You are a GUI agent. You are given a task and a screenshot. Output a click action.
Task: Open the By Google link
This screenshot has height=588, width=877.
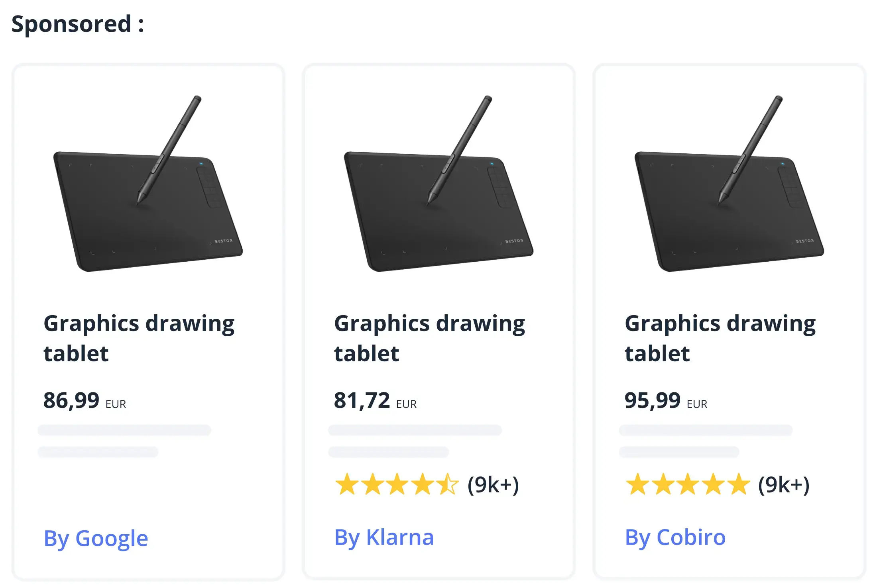[x=96, y=538]
